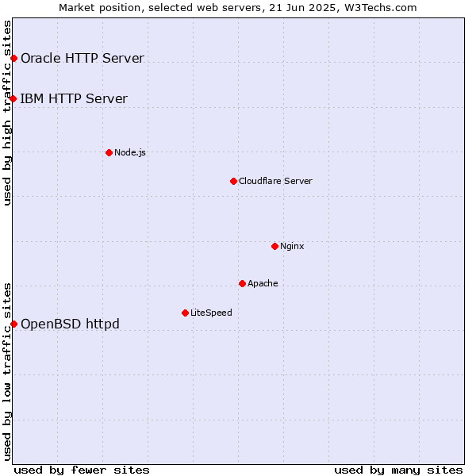Click the "LiteSpeed" label text
Viewport: 476px width, 476px height.
[211, 313]
